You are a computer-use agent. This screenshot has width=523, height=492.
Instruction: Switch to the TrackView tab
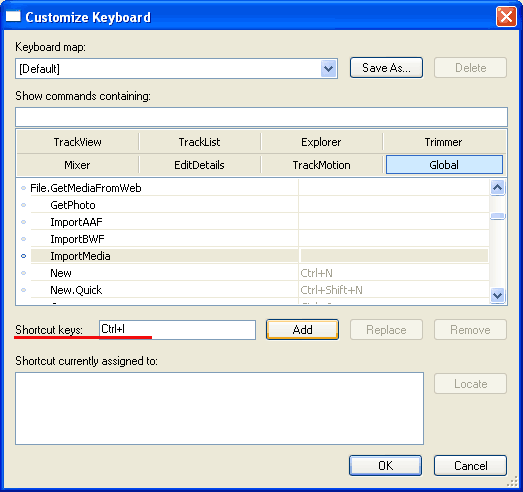point(77,142)
